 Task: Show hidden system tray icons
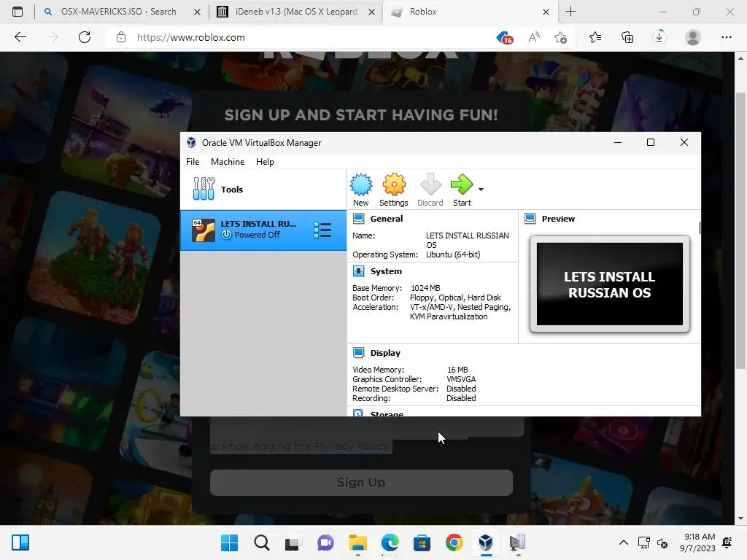tap(623, 542)
